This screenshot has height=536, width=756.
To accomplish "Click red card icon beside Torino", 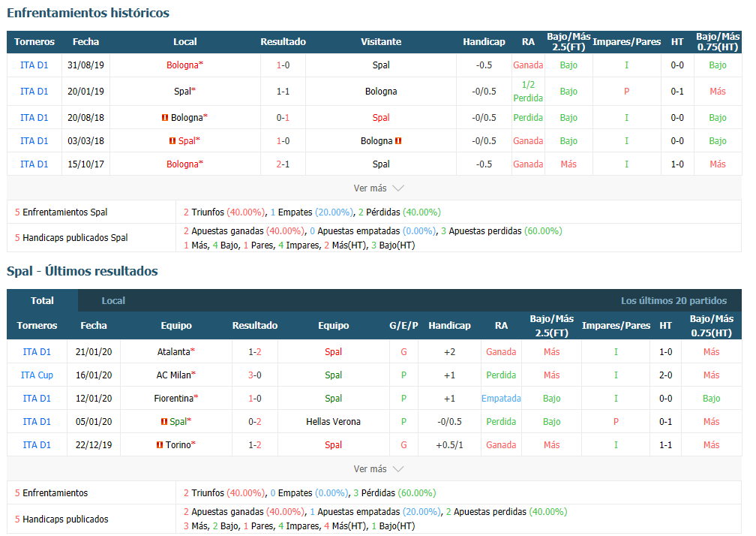I will tap(160, 445).
